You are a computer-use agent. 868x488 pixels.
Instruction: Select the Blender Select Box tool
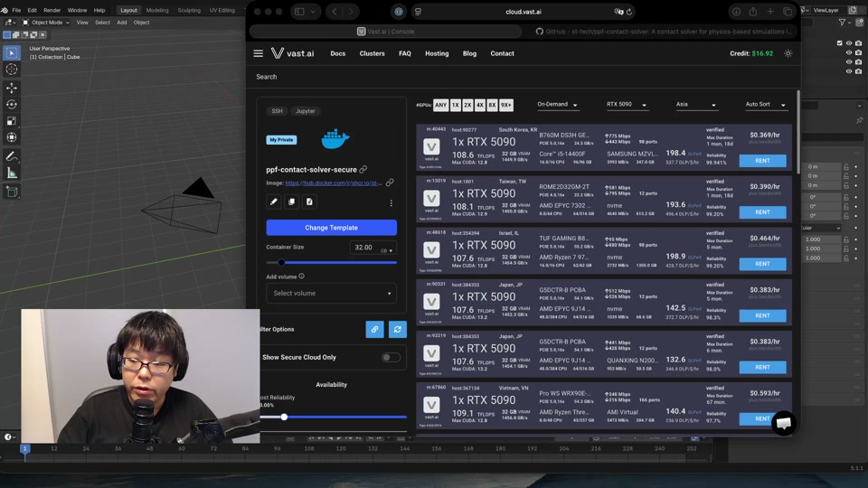tap(12, 52)
